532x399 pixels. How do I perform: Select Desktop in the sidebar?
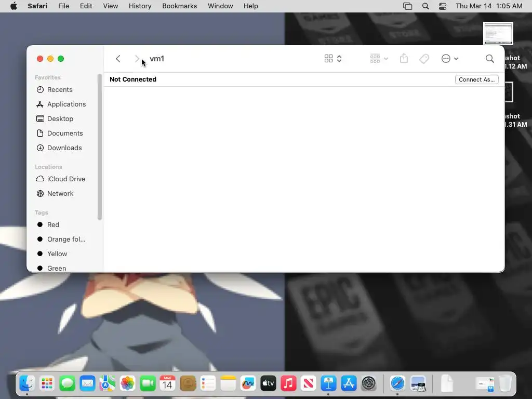click(x=55, y=119)
